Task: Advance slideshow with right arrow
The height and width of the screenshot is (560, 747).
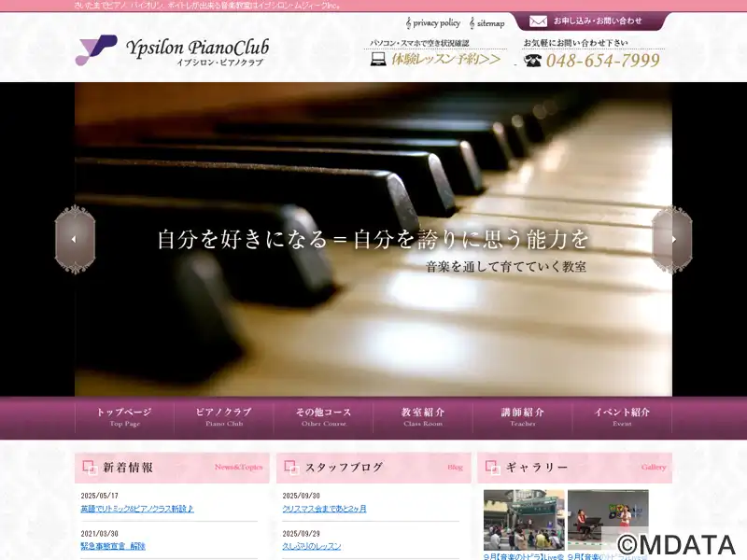Action: coord(671,239)
